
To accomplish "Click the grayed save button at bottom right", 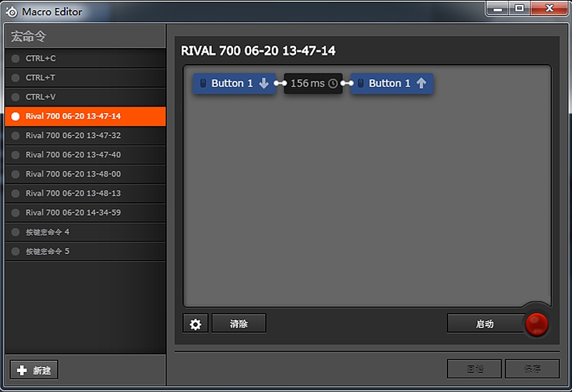I will (x=532, y=369).
